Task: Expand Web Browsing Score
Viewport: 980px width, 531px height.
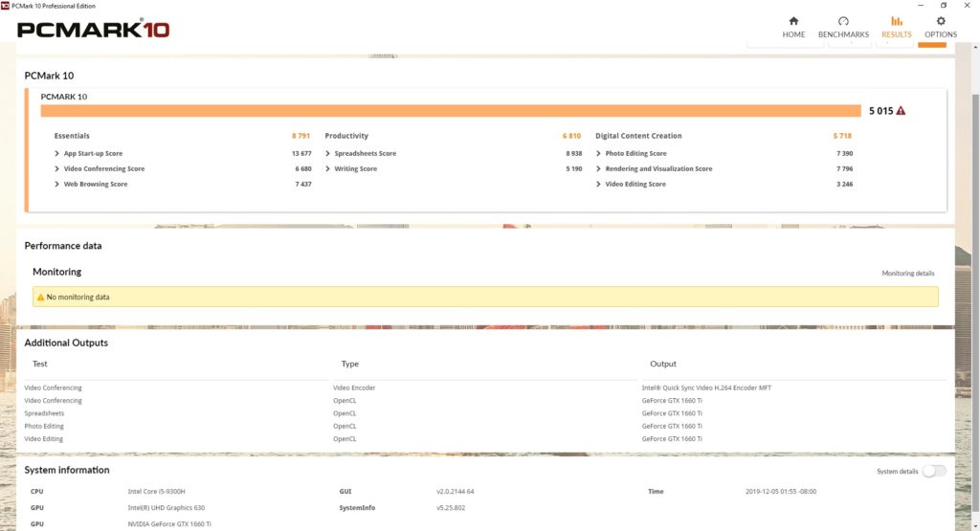Action: [56, 185]
